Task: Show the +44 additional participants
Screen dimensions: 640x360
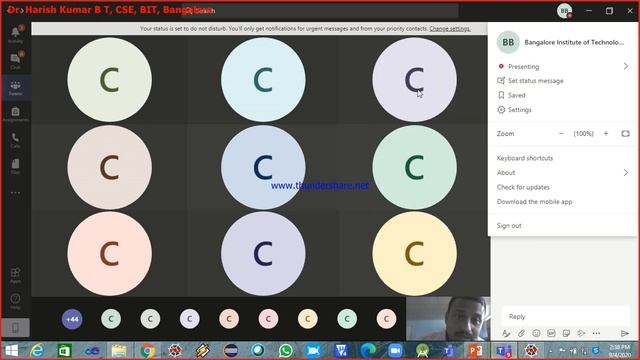Action: pos(72,319)
